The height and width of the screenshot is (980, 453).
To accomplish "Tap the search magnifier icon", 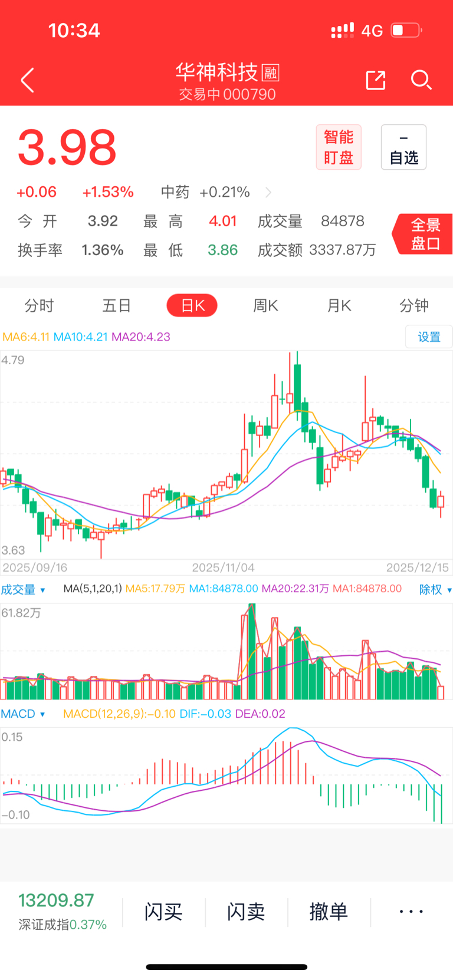I will 421,80.
